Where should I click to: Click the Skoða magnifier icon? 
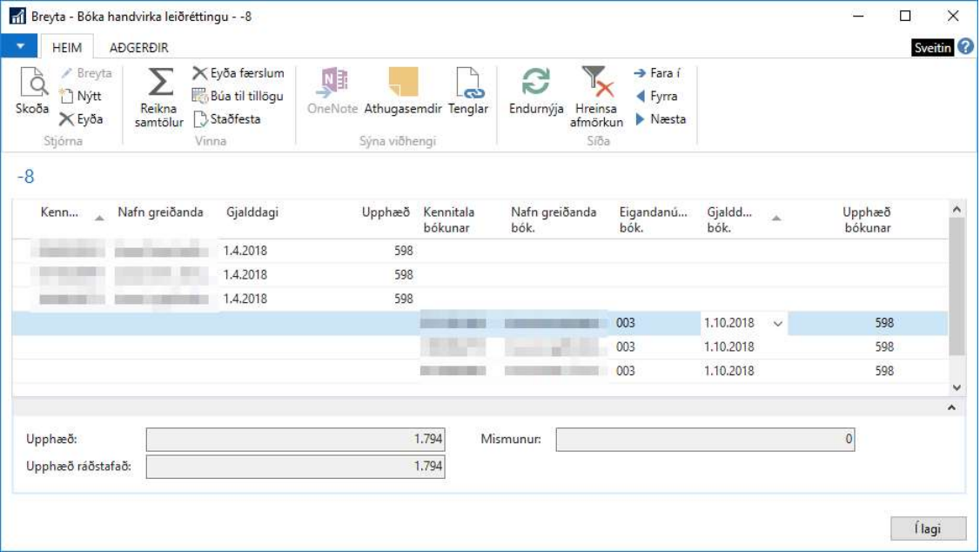32,85
